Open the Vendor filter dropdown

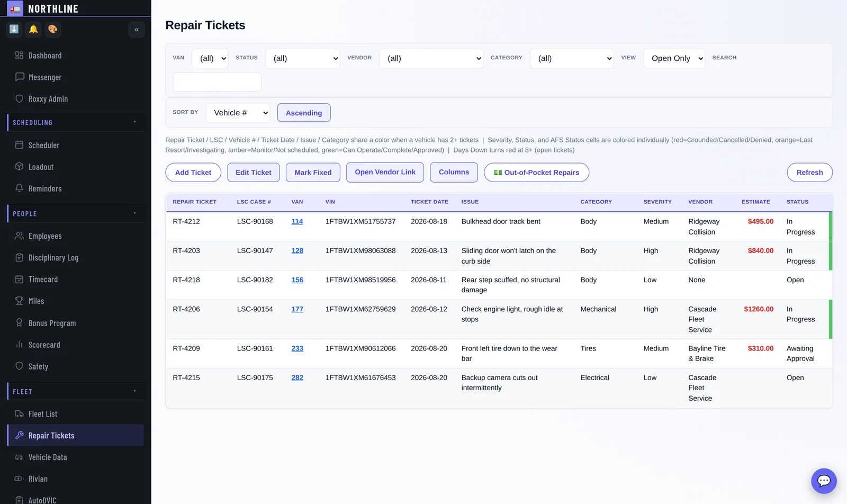point(431,58)
